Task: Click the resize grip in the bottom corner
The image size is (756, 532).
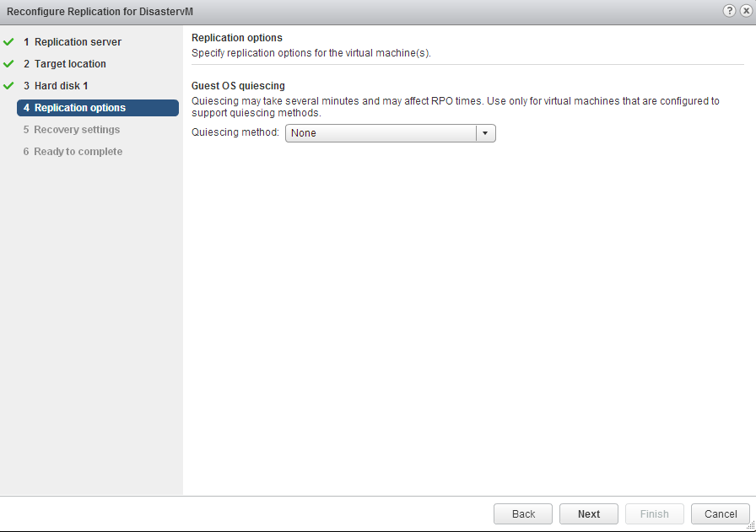Action: pyautogui.click(x=750, y=525)
